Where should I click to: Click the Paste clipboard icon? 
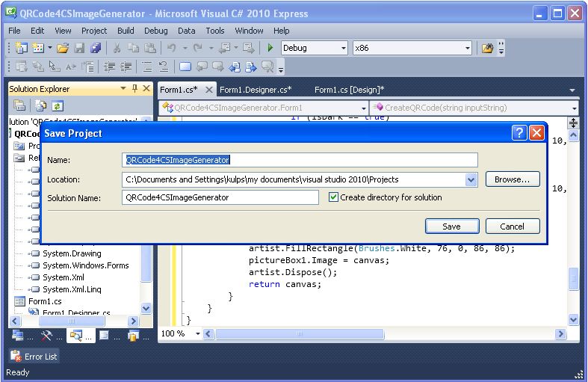click(150, 48)
